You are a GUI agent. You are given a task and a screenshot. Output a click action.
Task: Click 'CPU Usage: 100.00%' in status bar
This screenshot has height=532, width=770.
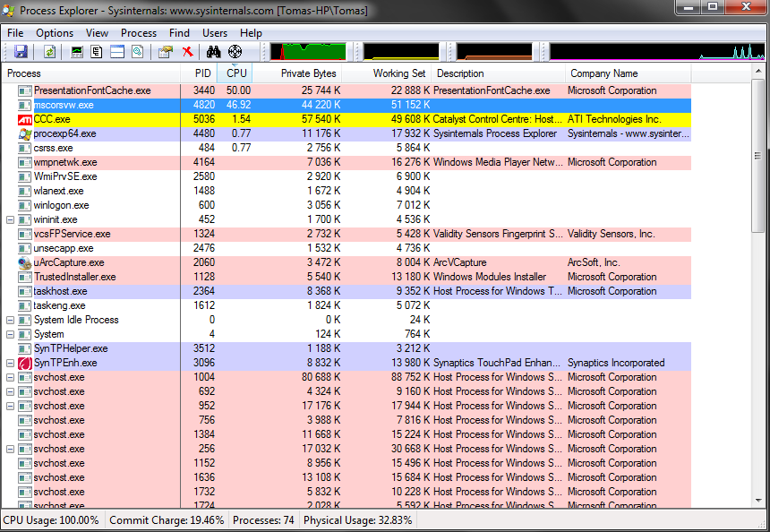(x=51, y=520)
